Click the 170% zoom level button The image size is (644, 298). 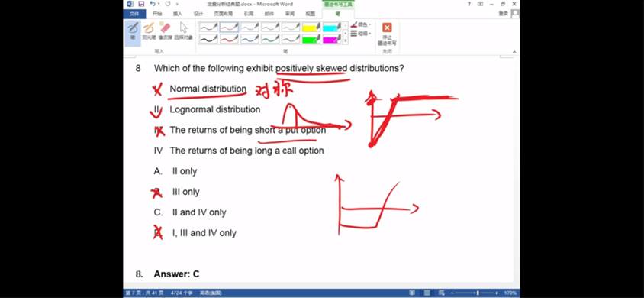pyautogui.click(x=510, y=293)
